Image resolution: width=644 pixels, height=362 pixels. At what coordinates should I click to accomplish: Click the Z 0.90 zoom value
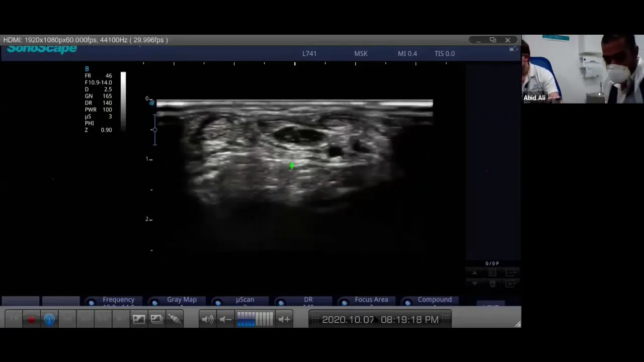point(99,130)
